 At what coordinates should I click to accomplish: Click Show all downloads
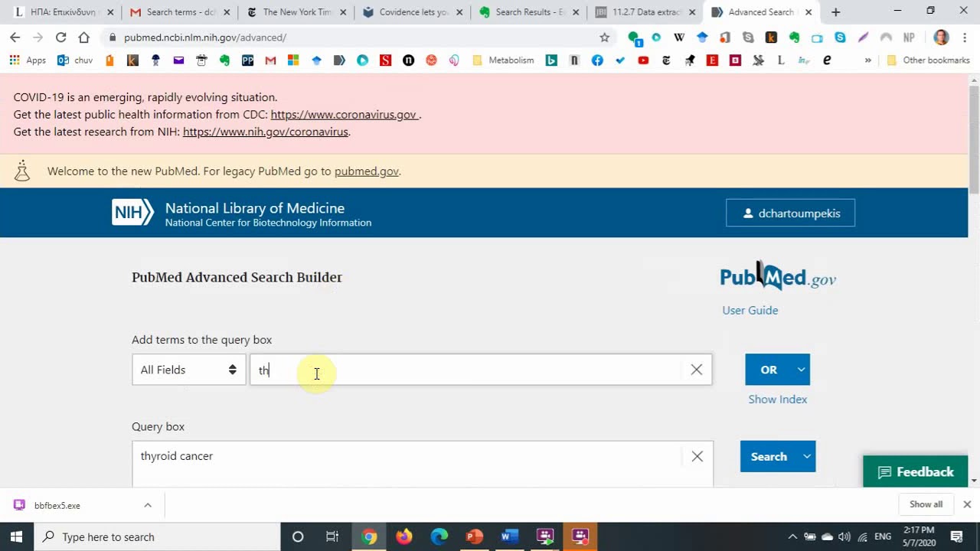[926, 504]
